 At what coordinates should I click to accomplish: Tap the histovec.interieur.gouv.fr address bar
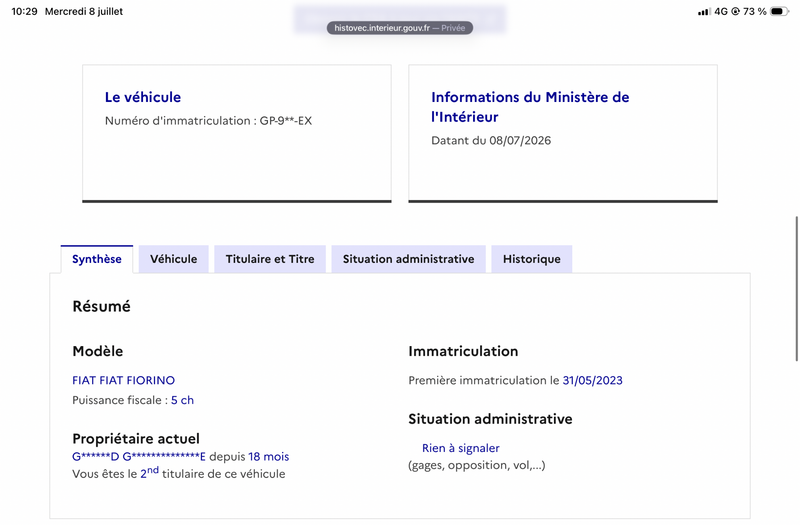coord(399,28)
